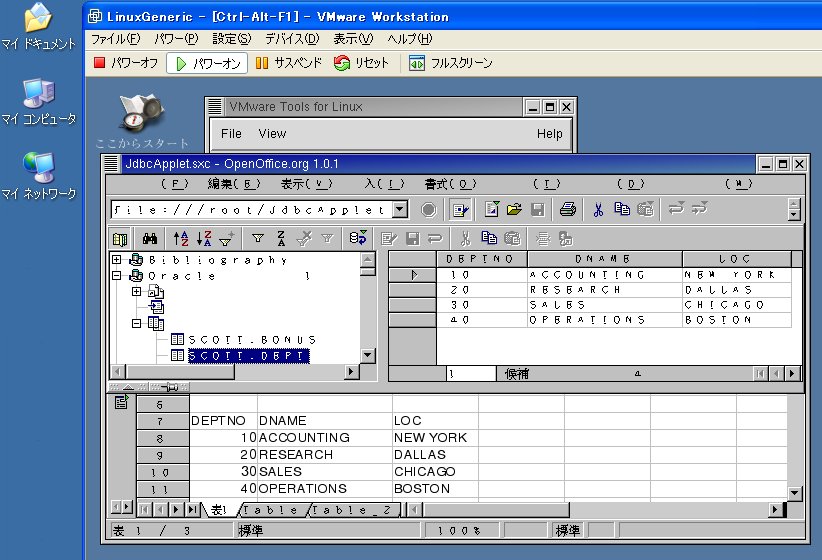This screenshot has width=822, height=560.
Task: Select the SCOTT.BONUS table entry
Action: [252, 340]
